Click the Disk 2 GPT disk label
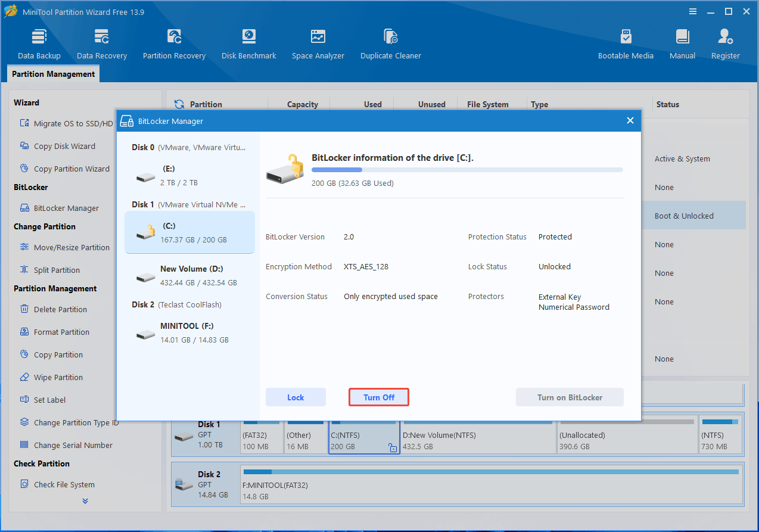 click(x=206, y=484)
